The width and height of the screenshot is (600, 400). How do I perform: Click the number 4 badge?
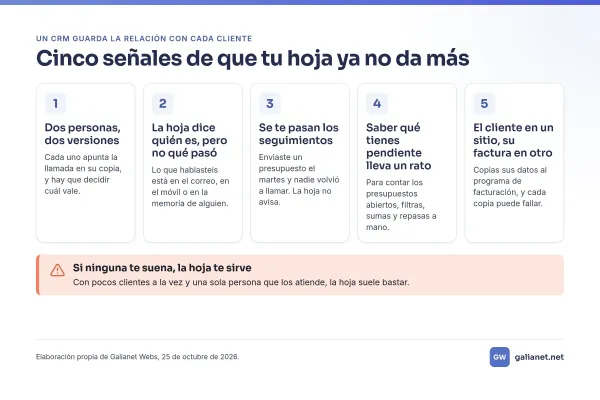tap(377, 103)
